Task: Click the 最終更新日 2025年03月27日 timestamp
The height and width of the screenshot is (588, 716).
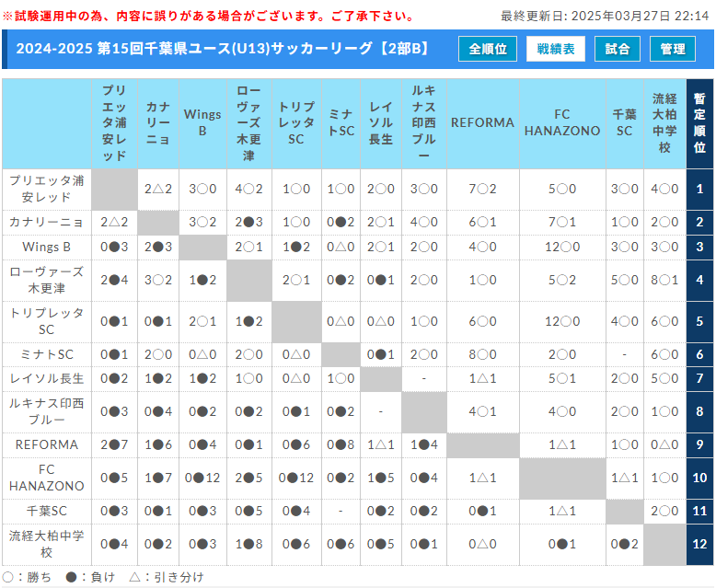Action: click(605, 16)
